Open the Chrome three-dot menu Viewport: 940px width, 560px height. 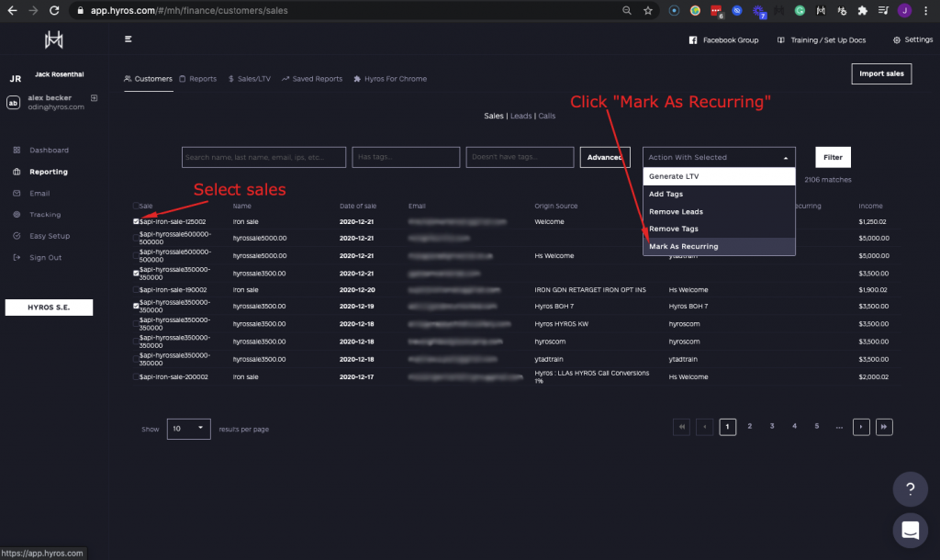pos(925,10)
